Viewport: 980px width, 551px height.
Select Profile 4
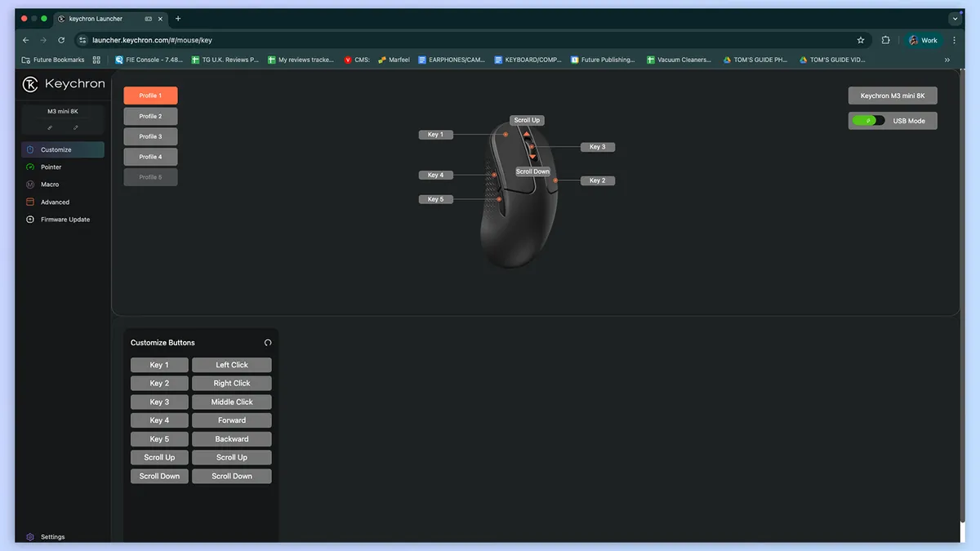(x=150, y=157)
